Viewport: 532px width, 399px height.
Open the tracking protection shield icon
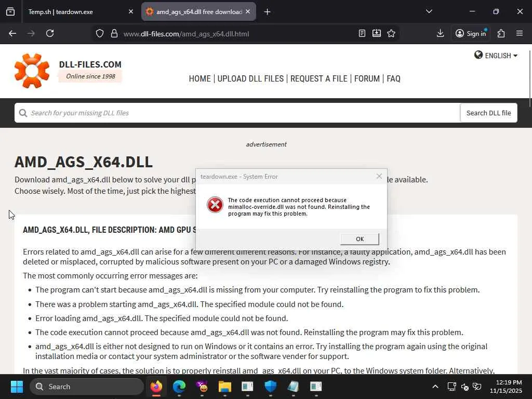pos(99,34)
